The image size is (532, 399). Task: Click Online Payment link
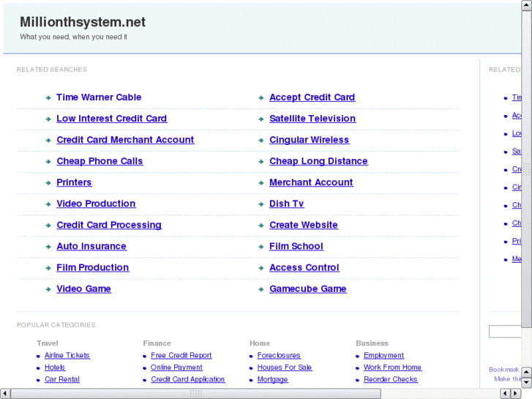pyautogui.click(x=176, y=368)
